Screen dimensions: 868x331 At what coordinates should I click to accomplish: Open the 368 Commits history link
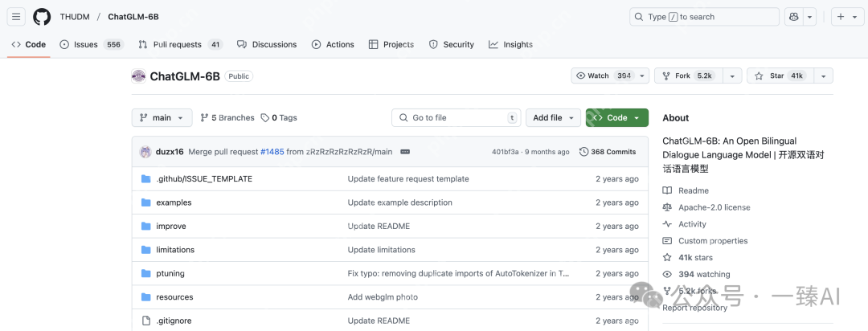coord(608,152)
